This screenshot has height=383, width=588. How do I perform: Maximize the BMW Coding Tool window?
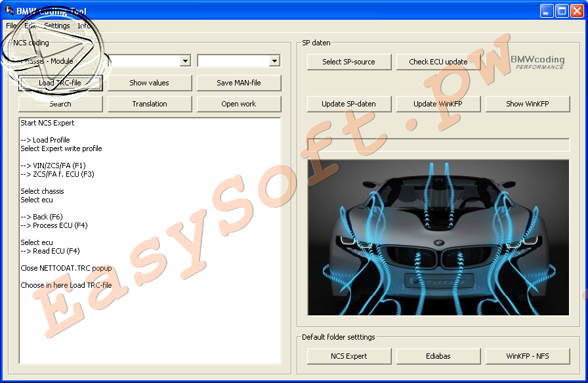point(562,11)
